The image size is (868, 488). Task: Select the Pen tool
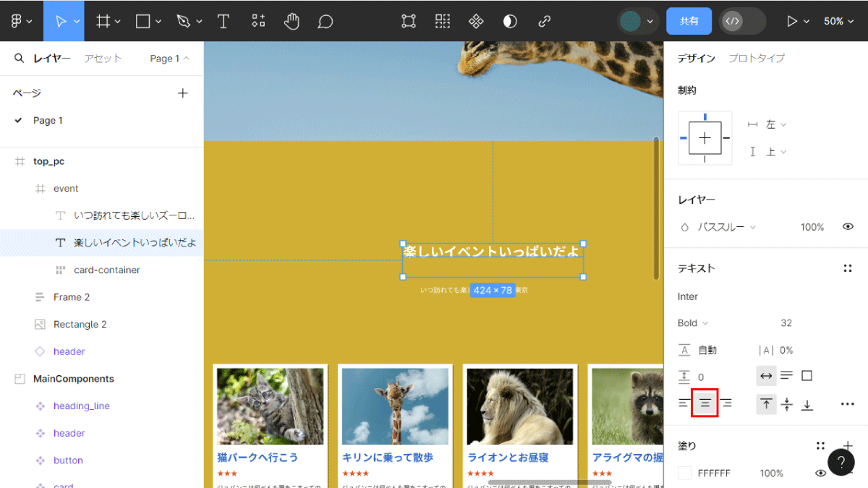[x=184, y=21]
